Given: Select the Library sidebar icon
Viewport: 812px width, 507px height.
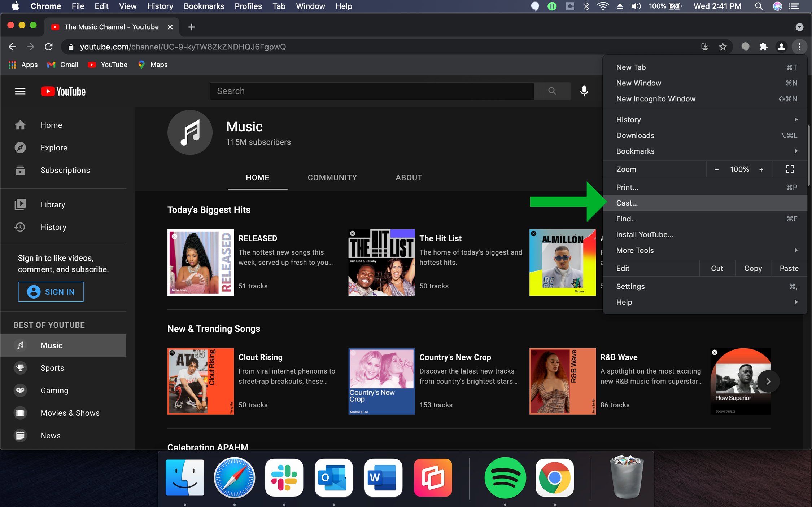Looking at the screenshot, I should point(20,204).
